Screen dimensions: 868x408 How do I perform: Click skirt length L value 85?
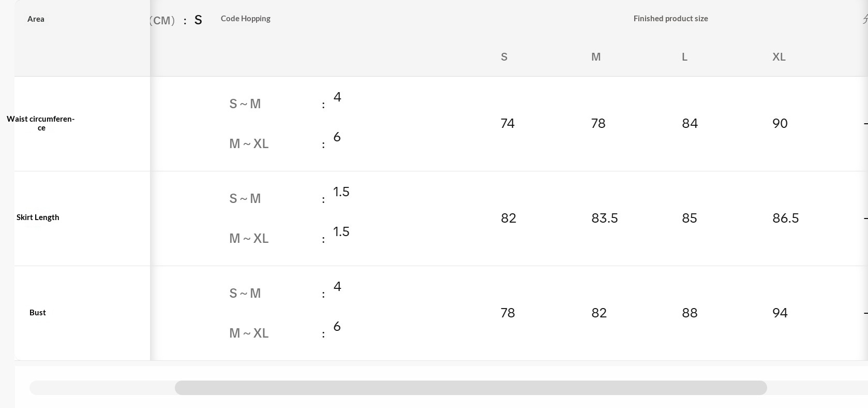[689, 218]
